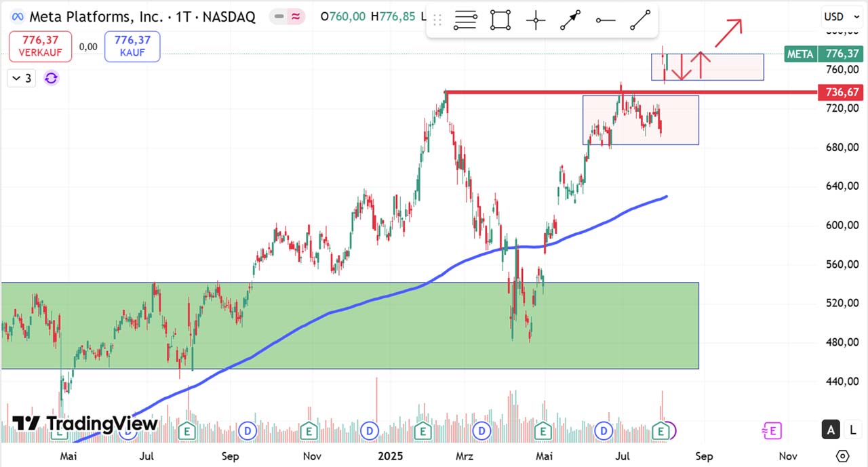Click the VERKAUF sell button
The height and width of the screenshot is (467, 868).
(x=40, y=47)
